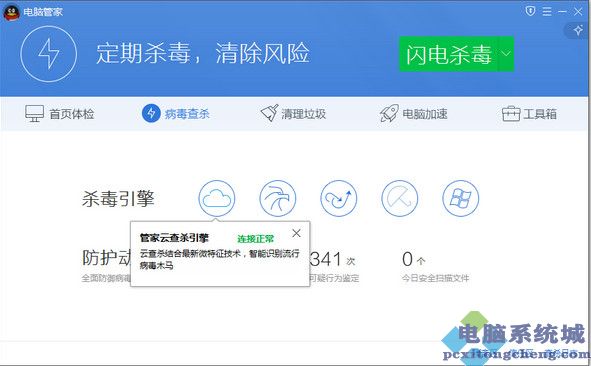Open the hamburger main menu
Screen dimensions: 591x366
(547, 12)
